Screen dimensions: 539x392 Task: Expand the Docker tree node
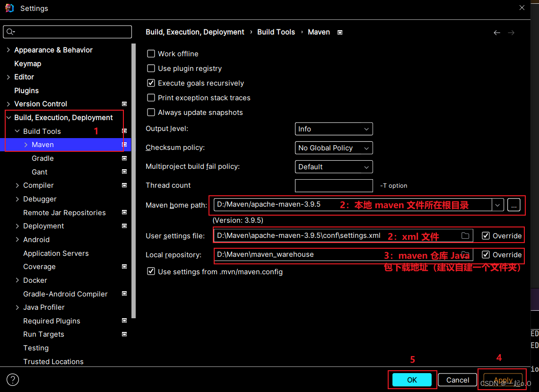click(17, 280)
